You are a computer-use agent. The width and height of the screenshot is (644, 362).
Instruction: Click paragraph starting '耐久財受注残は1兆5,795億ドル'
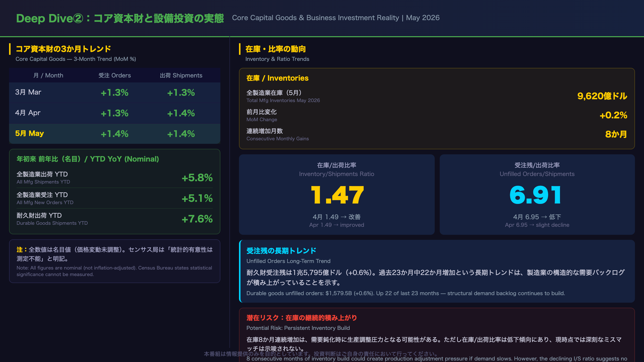click(x=435, y=278)
